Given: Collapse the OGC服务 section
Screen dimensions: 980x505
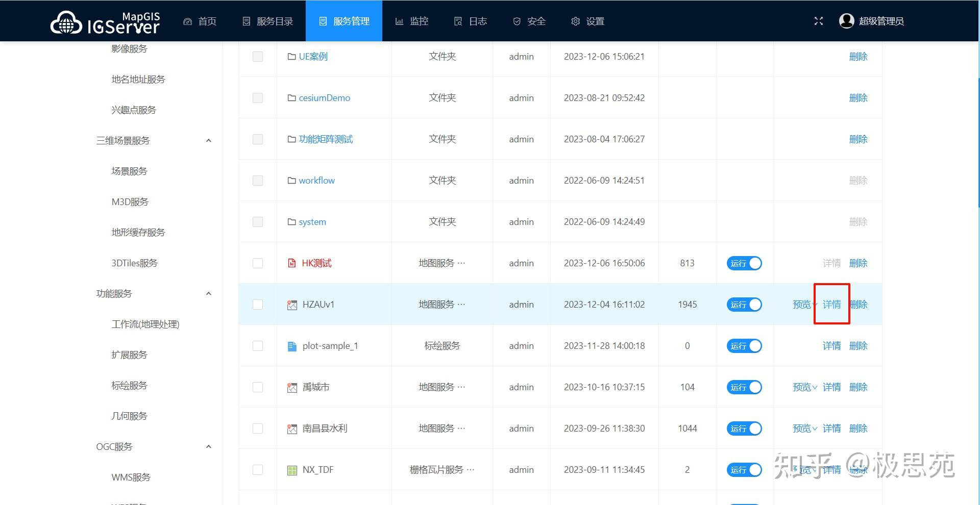Looking at the screenshot, I should 208,446.
